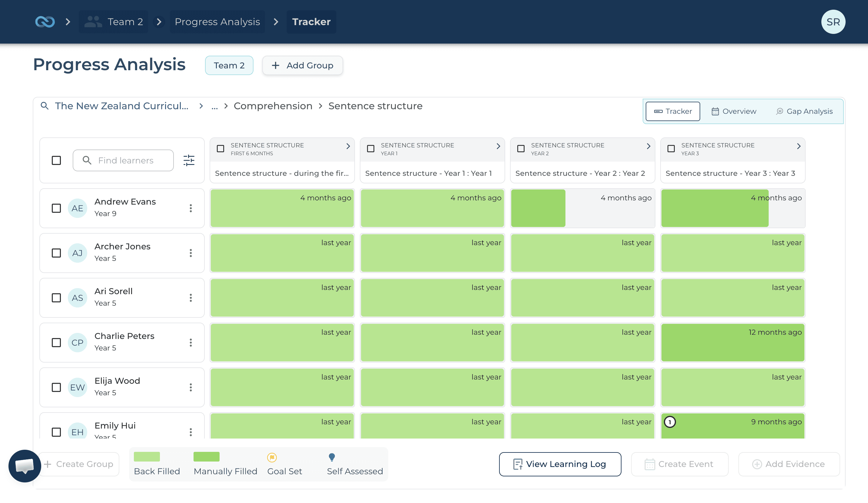This screenshot has width=868, height=503.
Task: Click Andrew Evans Year 2 progress bar
Action: pyautogui.click(x=538, y=208)
